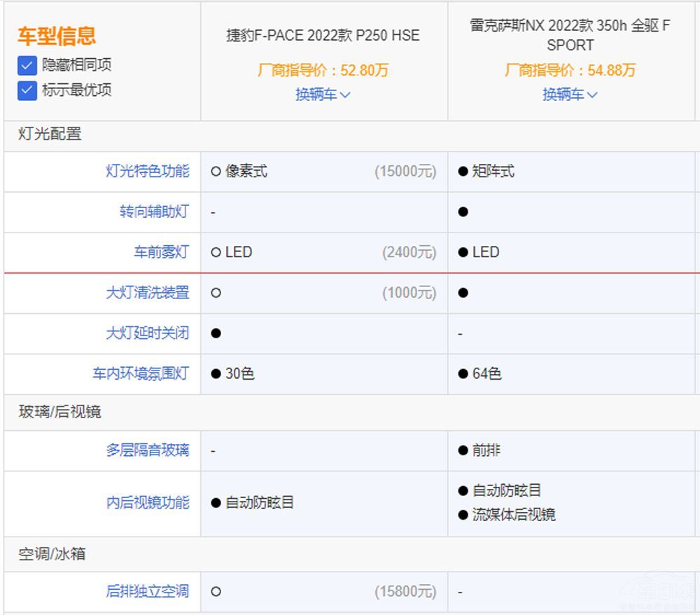The image size is (700, 615).
Task: Toggle the 隐藏相同项 checkbox
Action: 27,66
